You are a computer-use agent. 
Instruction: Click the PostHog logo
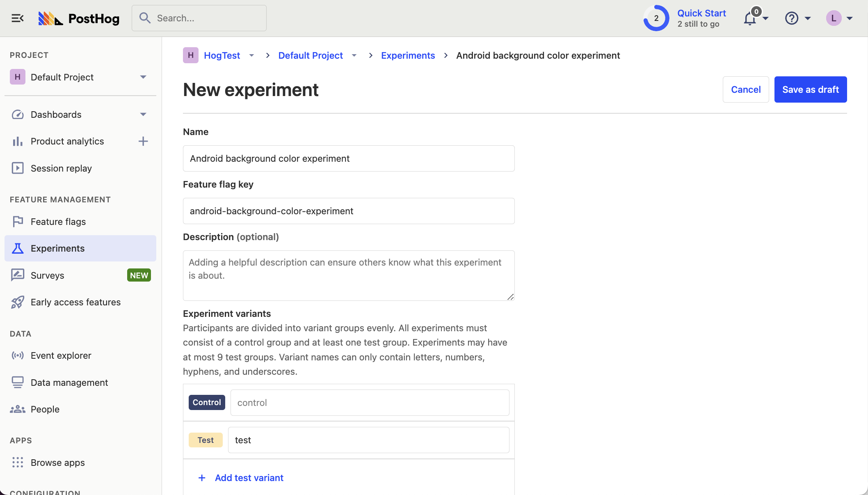click(x=79, y=18)
